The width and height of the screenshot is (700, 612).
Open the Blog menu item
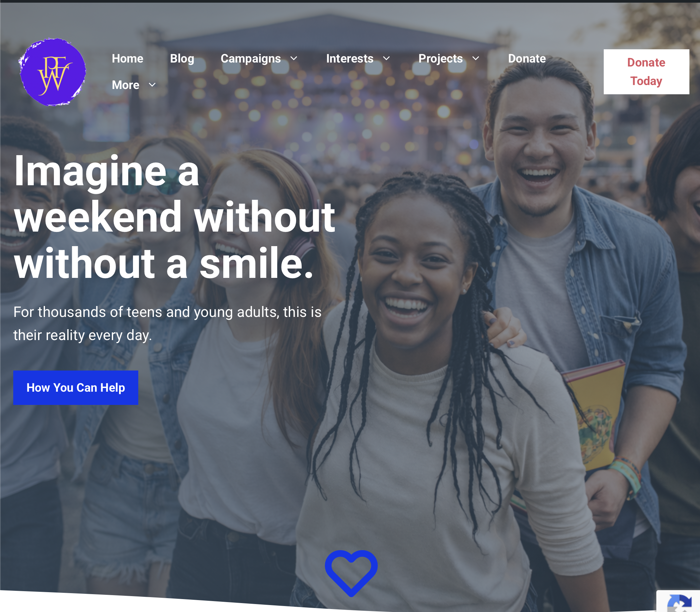point(182,59)
